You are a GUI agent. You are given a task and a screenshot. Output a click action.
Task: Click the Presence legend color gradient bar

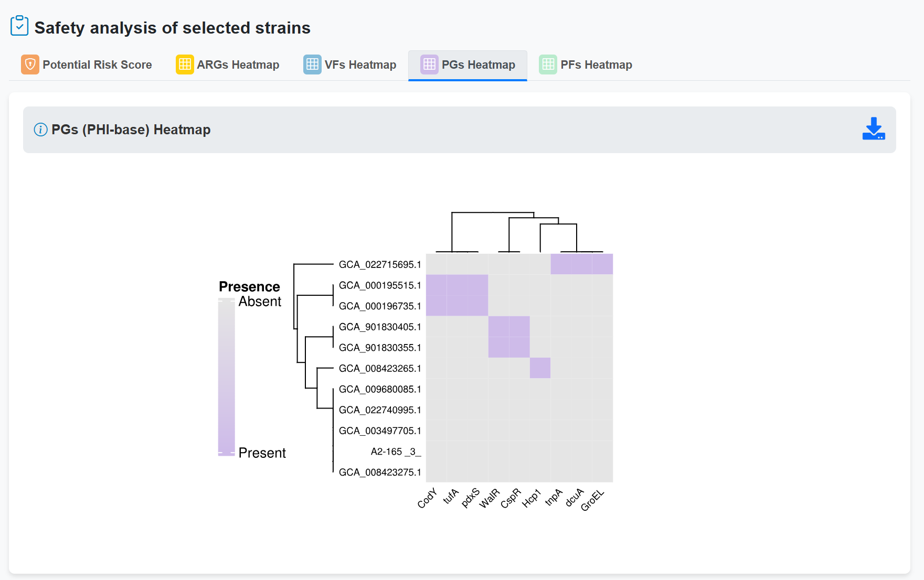click(226, 377)
